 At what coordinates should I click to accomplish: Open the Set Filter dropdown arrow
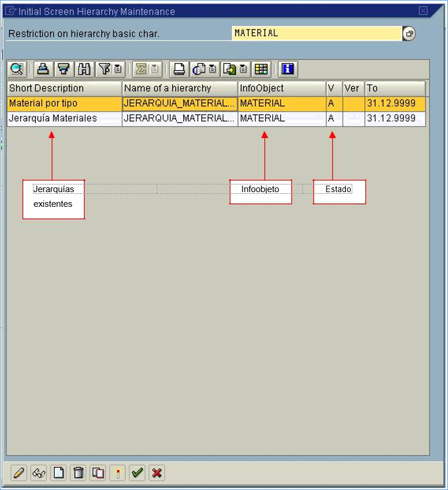coord(118,69)
